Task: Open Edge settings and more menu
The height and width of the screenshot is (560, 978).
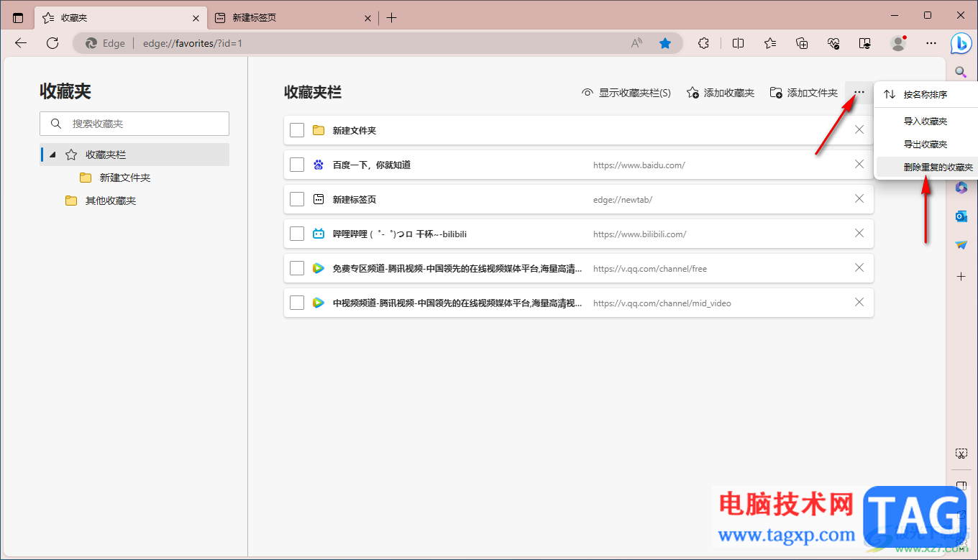Action: (x=931, y=43)
